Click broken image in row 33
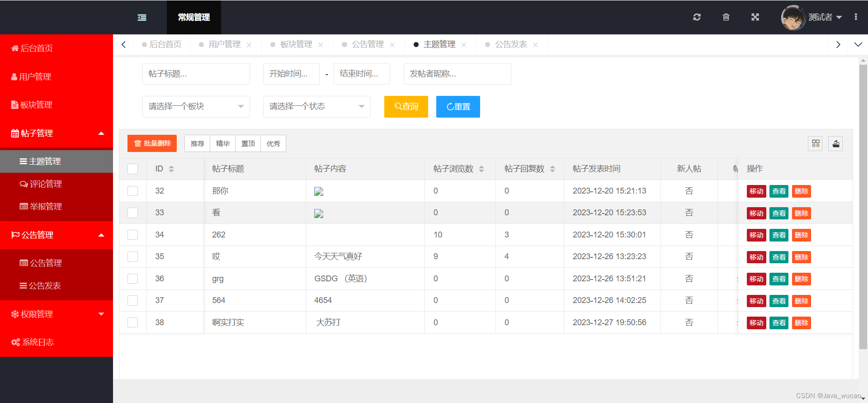The image size is (868, 403). (319, 213)
